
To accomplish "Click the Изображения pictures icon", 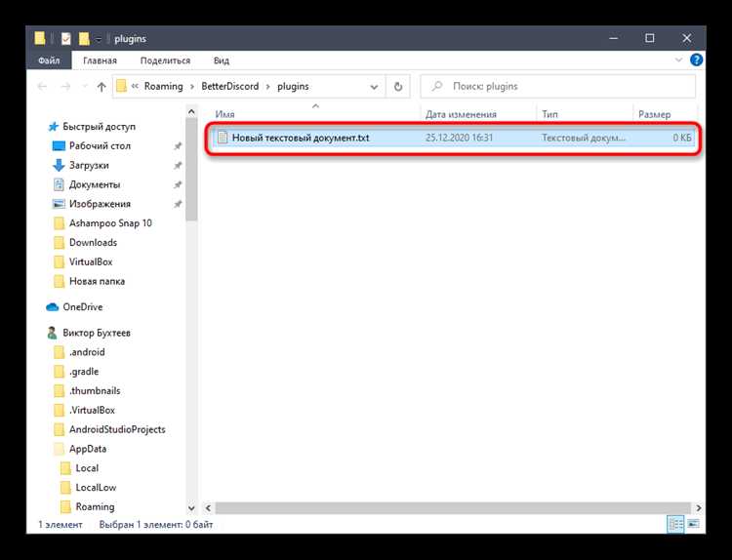I will pyautogui.click(x=59, y=204).
